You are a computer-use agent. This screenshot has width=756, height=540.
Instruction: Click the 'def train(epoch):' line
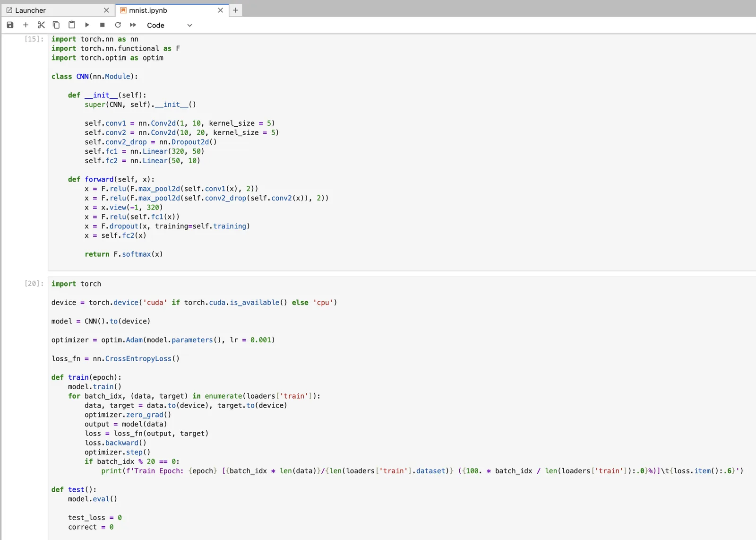click(86, 377)
